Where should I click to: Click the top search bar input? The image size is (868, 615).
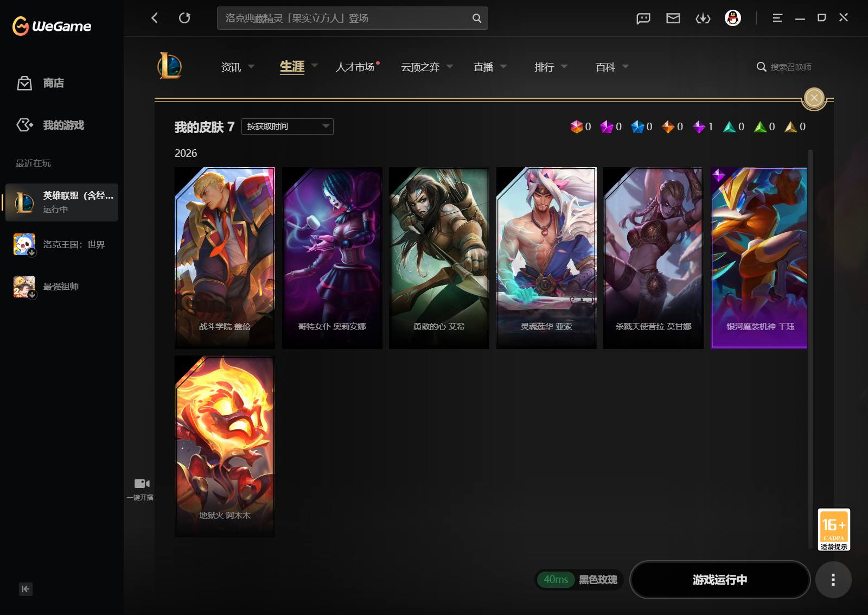353,18
